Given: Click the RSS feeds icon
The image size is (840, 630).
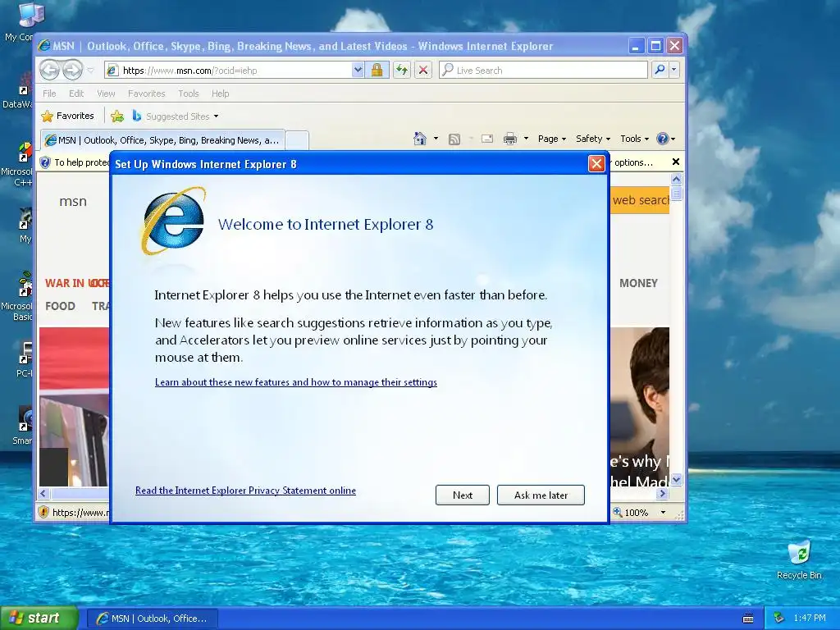Looking at the screenshot, I should pyautogui.click(x=454, y=139).
